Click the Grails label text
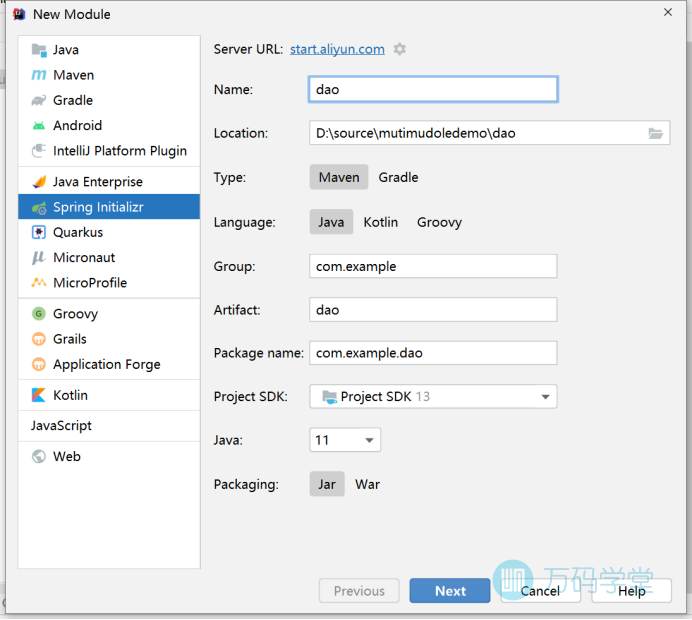 coord(70,339)
